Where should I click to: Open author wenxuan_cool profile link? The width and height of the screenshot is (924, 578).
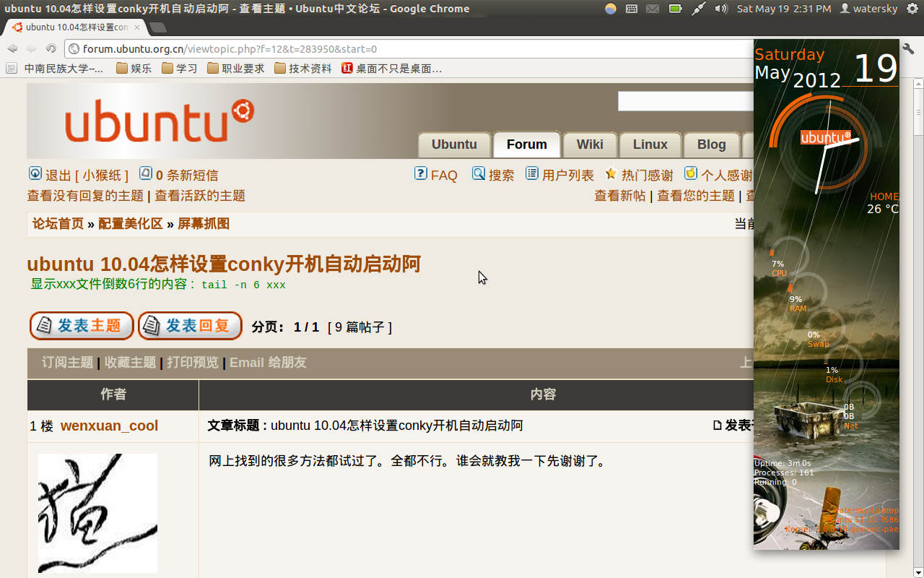pyautogui.click(x=109, y=426)
